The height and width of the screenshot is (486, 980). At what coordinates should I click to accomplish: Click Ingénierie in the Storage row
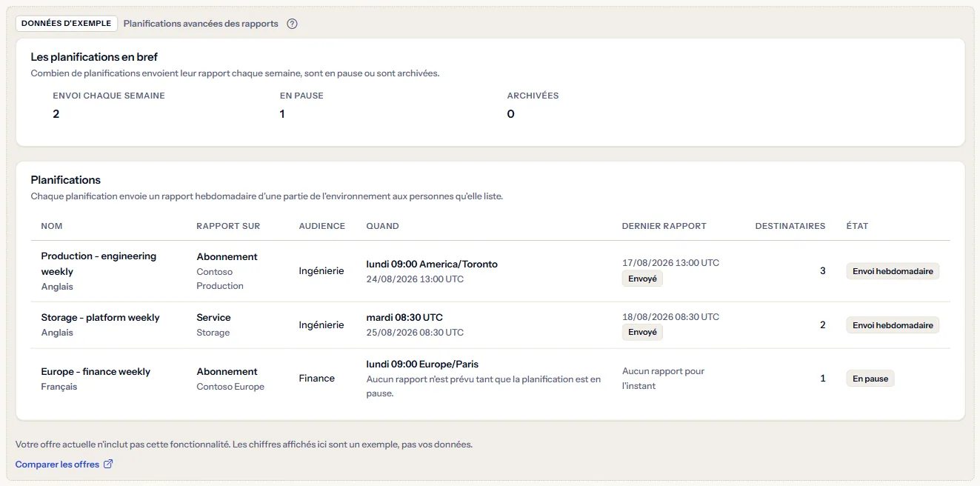coord(321,325)
